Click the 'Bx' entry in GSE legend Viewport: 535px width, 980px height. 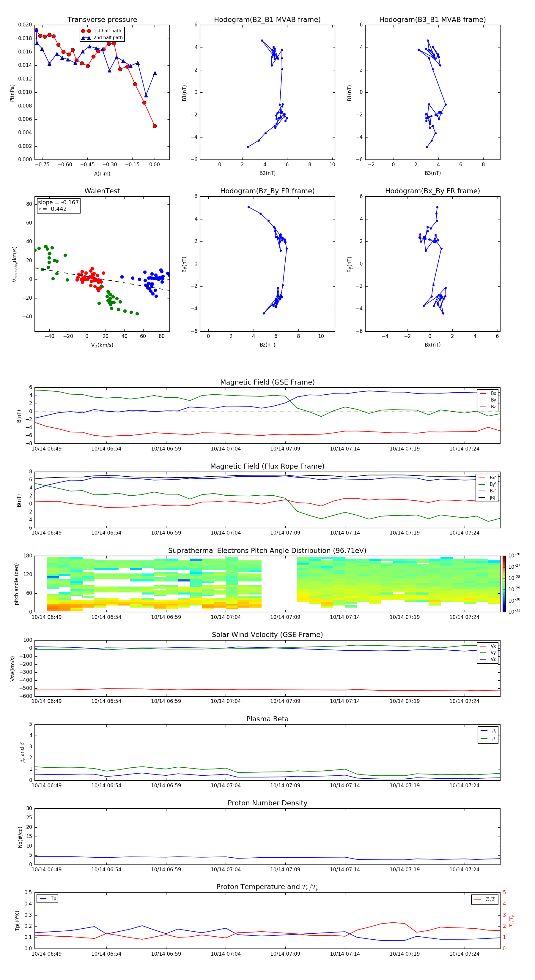(x=488, y=393)
